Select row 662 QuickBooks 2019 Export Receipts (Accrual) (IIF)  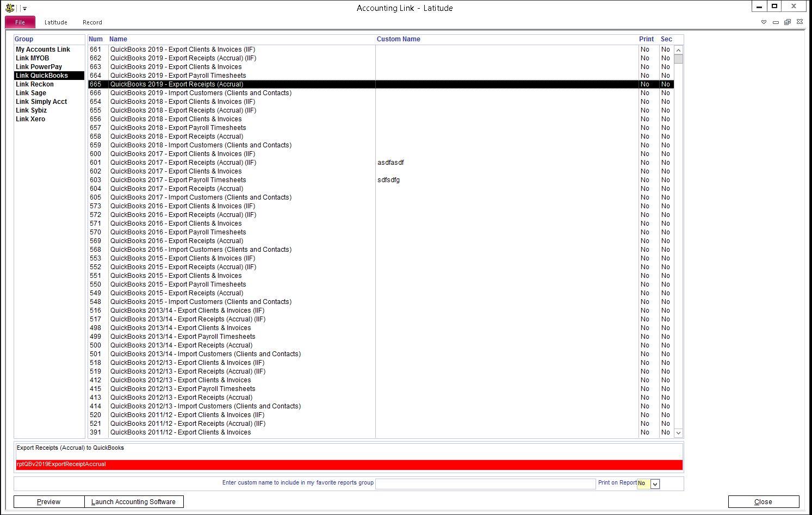[x=381, y=58]
